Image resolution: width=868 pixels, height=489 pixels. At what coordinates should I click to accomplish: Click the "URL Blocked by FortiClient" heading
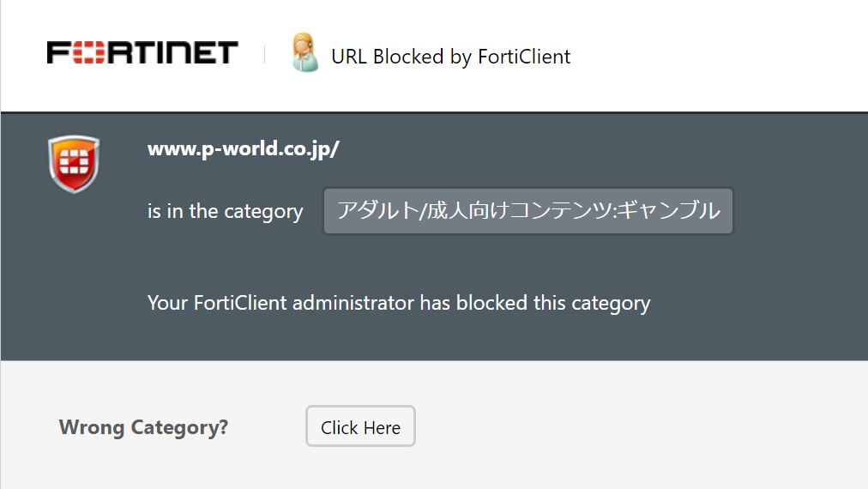point(450,57)
